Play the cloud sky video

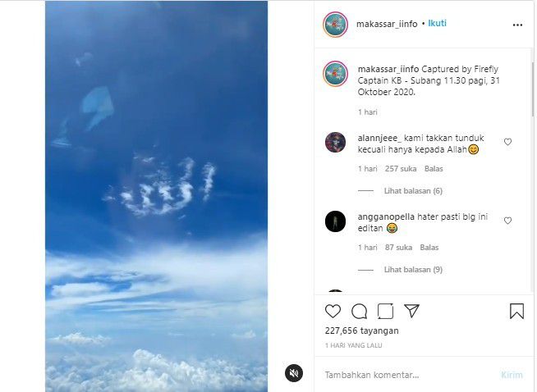tap(157, 196)
